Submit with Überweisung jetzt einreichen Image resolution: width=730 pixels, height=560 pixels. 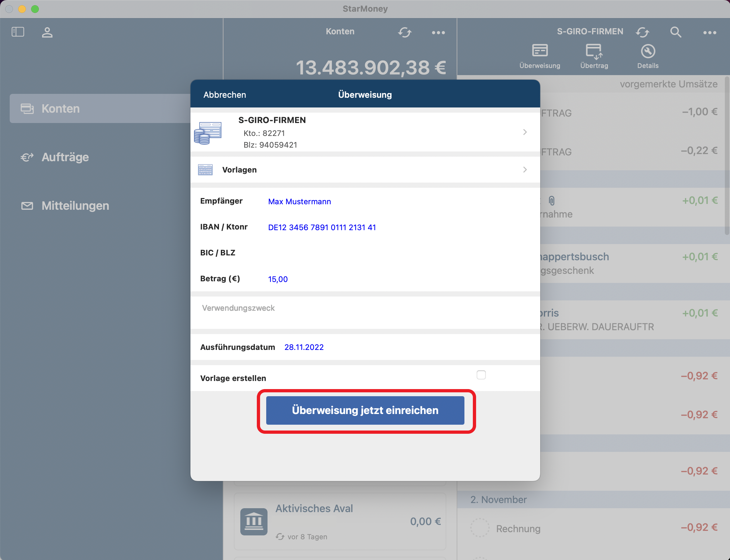(x=366, y=410)
